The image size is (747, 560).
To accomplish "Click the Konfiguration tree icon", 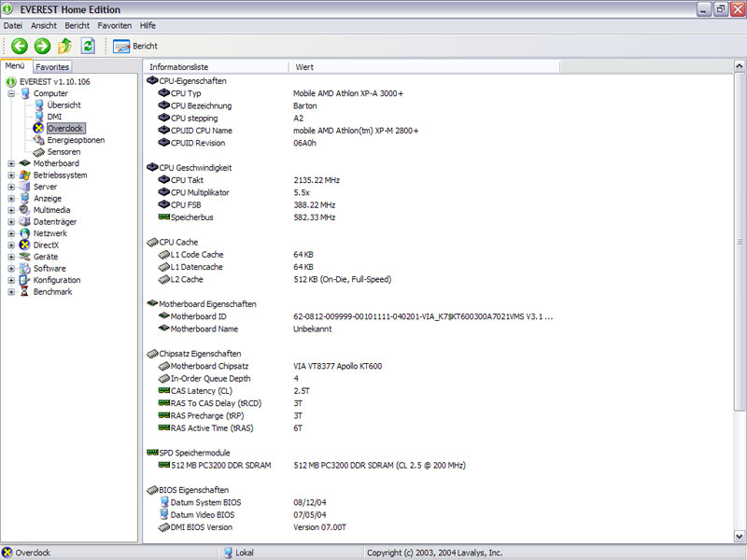I will pyautogui.click(x=25, y=280).
